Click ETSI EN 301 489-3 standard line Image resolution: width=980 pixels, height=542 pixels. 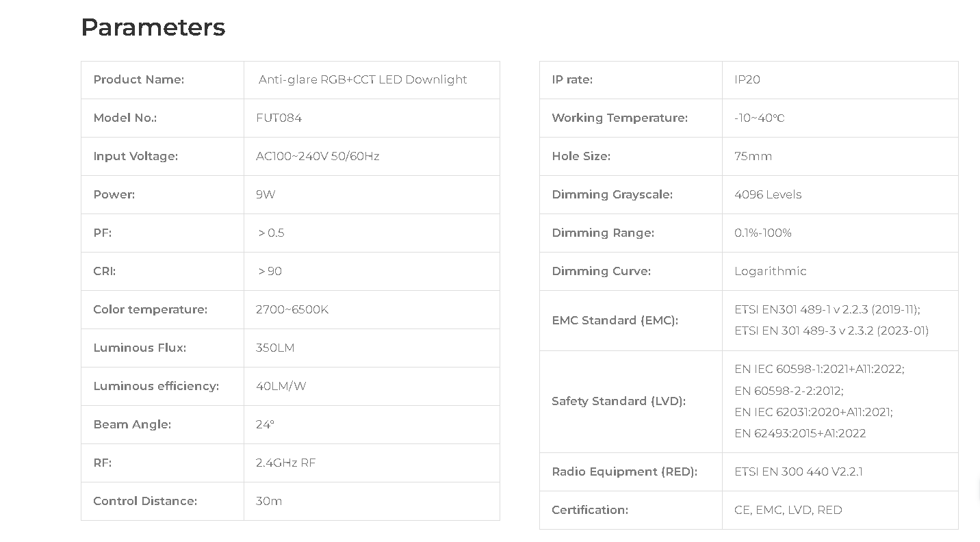coord(831,331)
